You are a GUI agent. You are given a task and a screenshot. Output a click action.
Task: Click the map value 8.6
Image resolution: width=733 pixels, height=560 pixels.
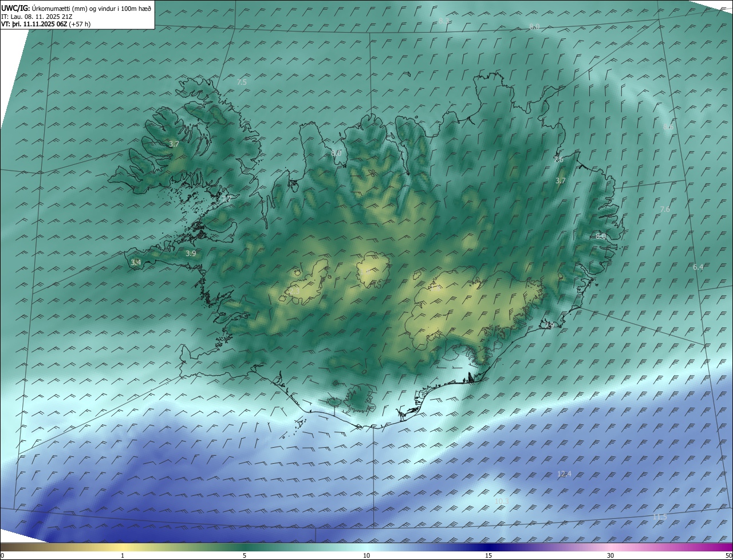(668, 127)
